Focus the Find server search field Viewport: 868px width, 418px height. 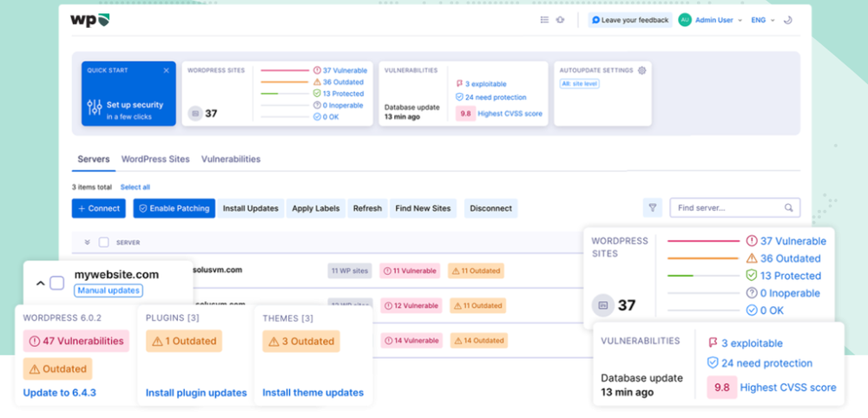coord(734,208)
